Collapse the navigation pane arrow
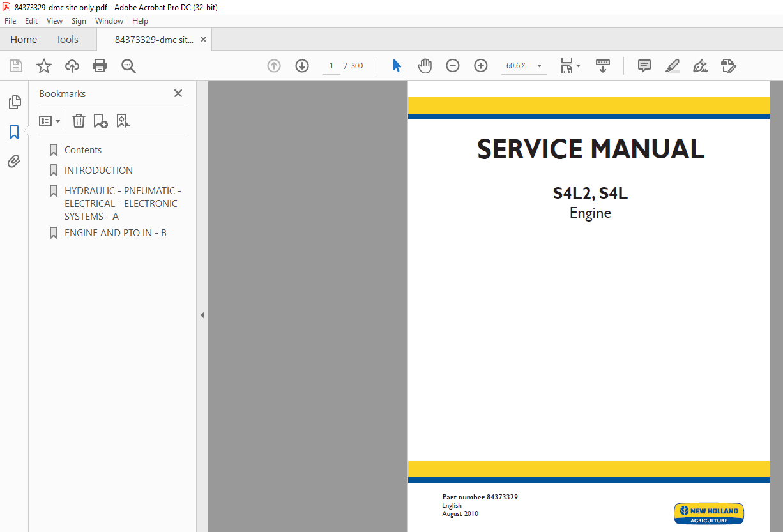The image size is (783, 532). [x=202, y=315]
